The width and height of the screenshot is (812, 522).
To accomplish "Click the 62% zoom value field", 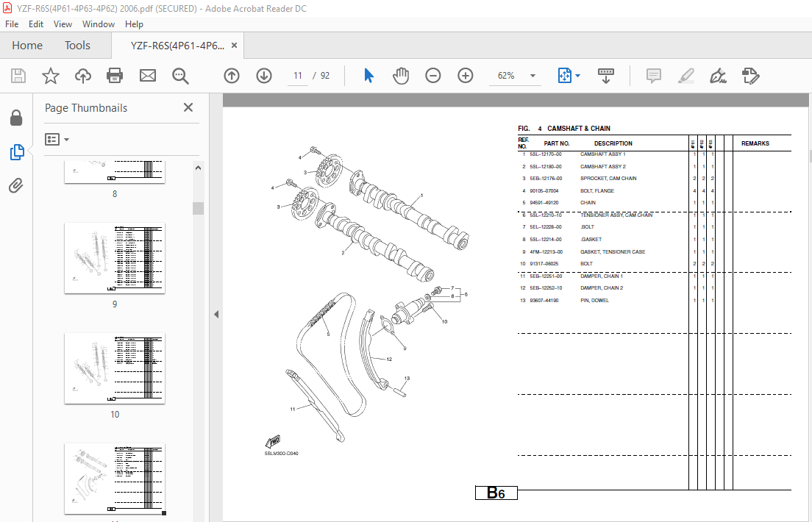I will click(506, 76).
